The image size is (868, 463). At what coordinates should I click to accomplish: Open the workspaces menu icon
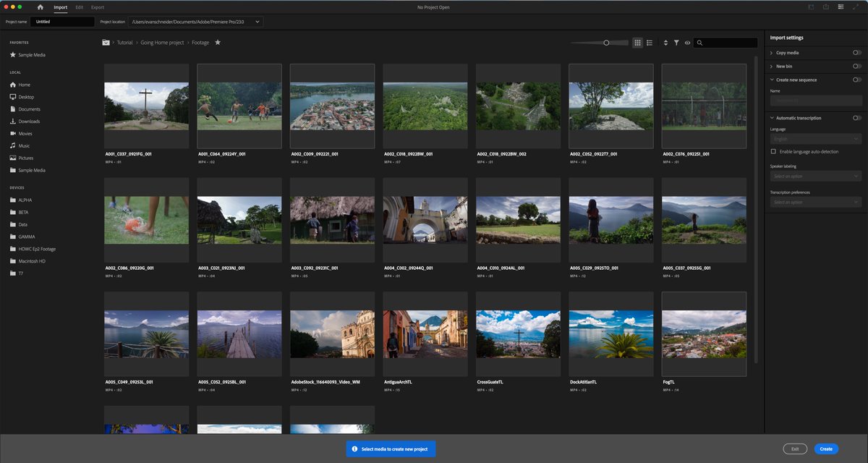(x=841, y=7)
